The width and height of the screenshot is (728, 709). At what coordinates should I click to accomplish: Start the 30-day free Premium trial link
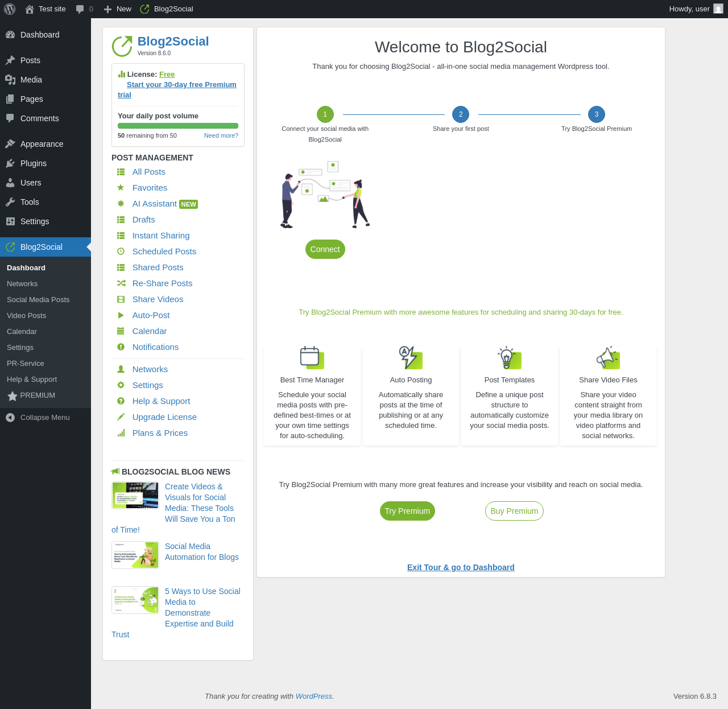177,90
